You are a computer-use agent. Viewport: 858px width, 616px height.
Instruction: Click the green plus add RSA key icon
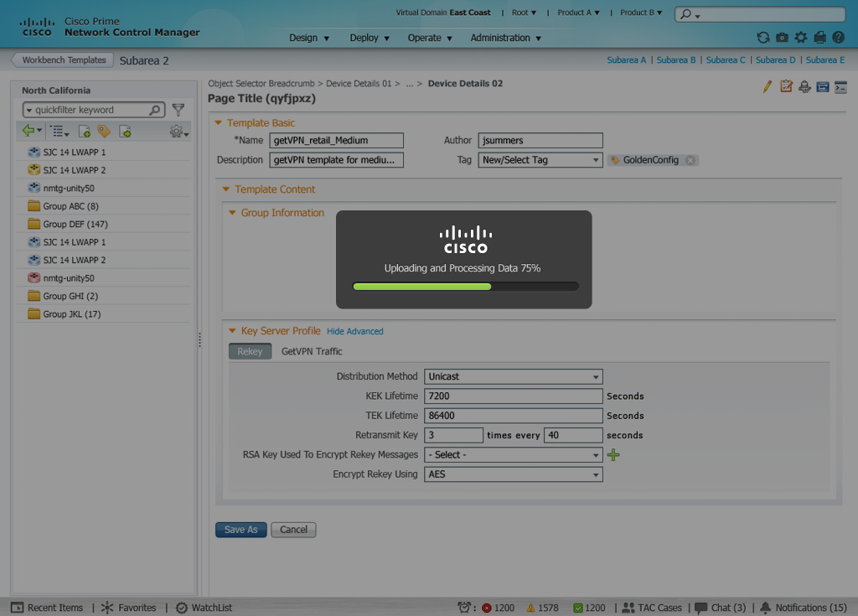coord(613,455)
